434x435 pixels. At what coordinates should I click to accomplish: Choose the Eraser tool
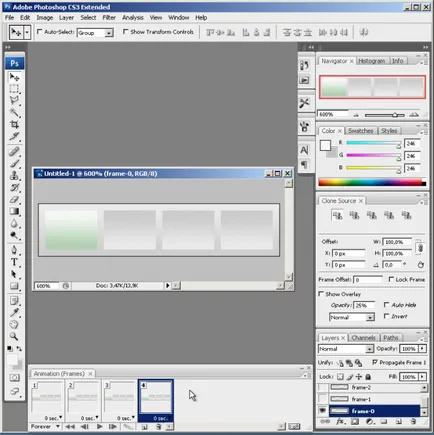[14, 199]
